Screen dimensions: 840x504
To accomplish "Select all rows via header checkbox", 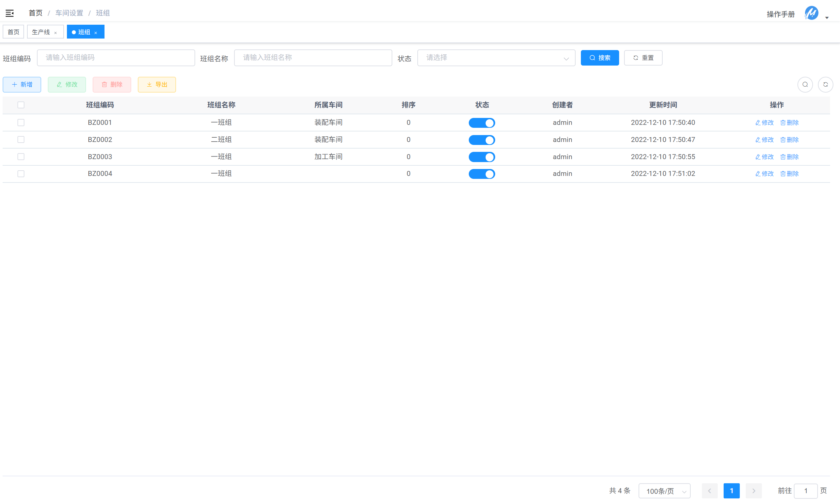I will (x=21, y=105).
